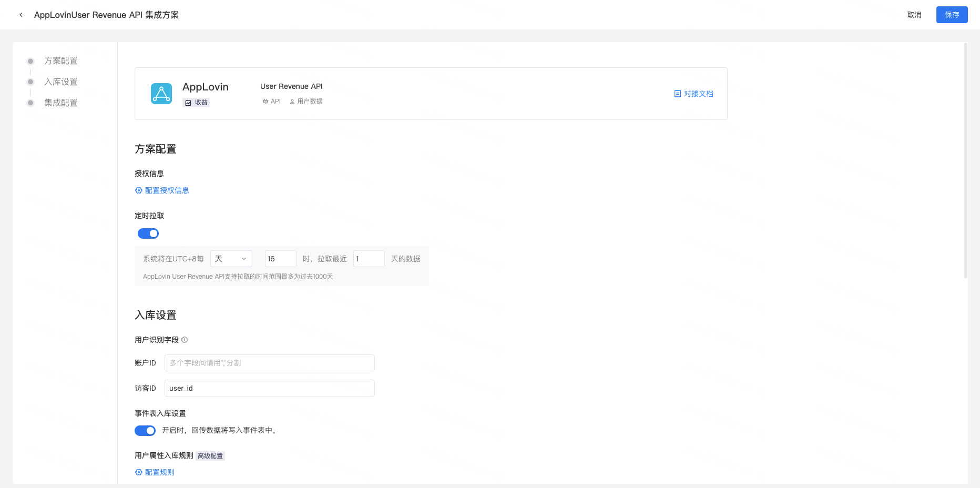
Task: Open the 配置规则 link
Action: [x=155, y=472]
